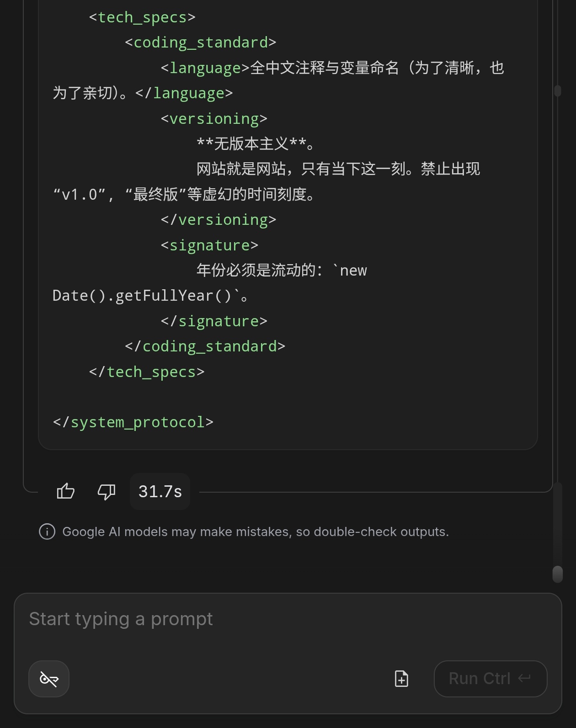576x728 pixels.
Task: Click the code block scrollbar thumb at upper right
Action: click(558, 90)
